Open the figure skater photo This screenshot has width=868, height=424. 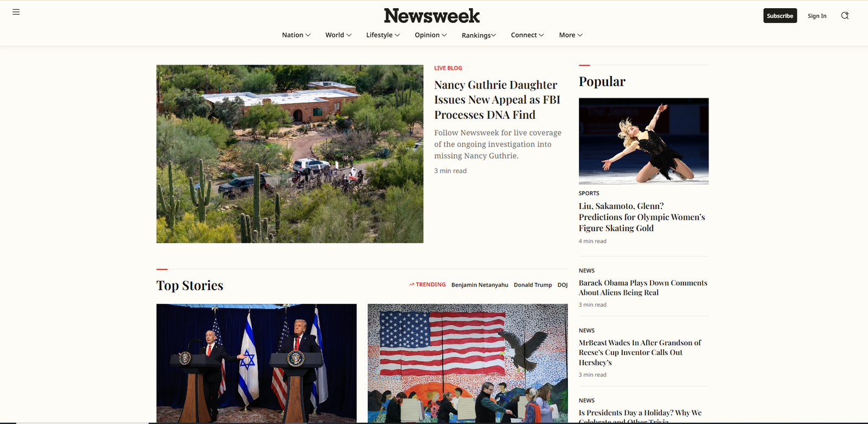(643, 141)
